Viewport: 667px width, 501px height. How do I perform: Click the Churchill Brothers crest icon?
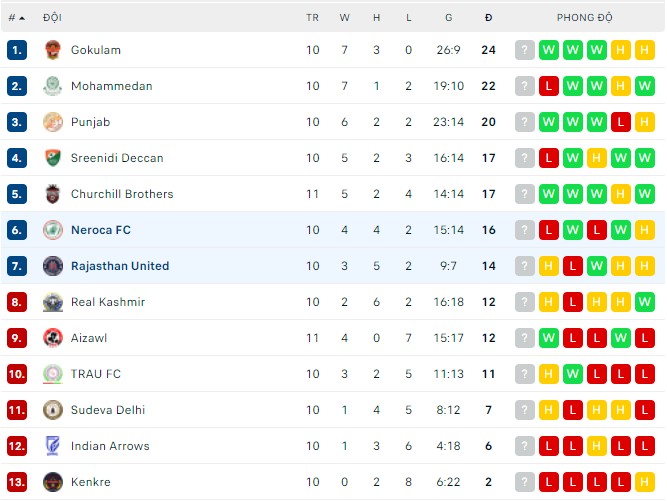click(53, 194)
